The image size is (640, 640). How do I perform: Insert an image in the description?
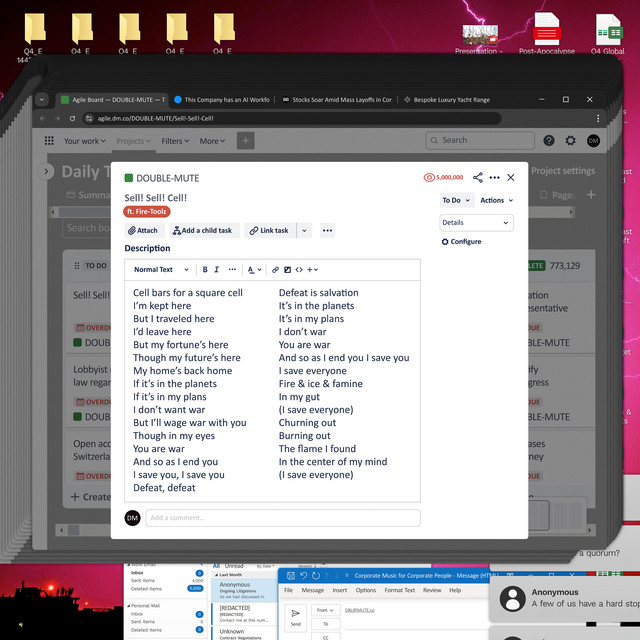point(287,269)
